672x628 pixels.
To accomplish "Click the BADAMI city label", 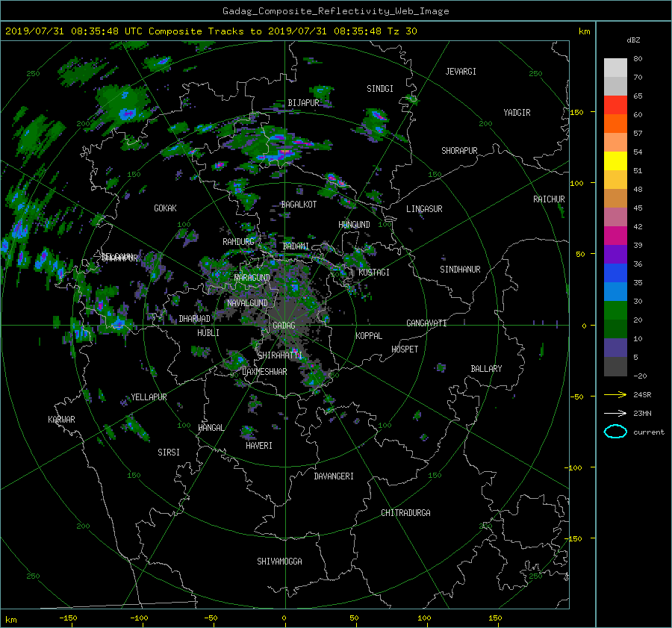I will coord(296,246).
